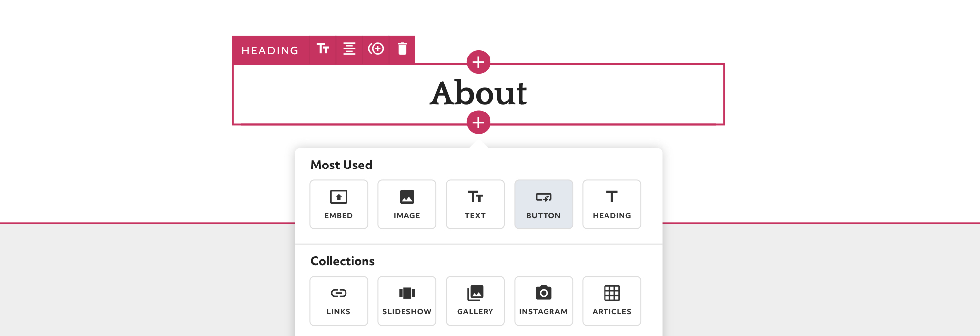Insert an Instagram collection

tap(543, 301)
